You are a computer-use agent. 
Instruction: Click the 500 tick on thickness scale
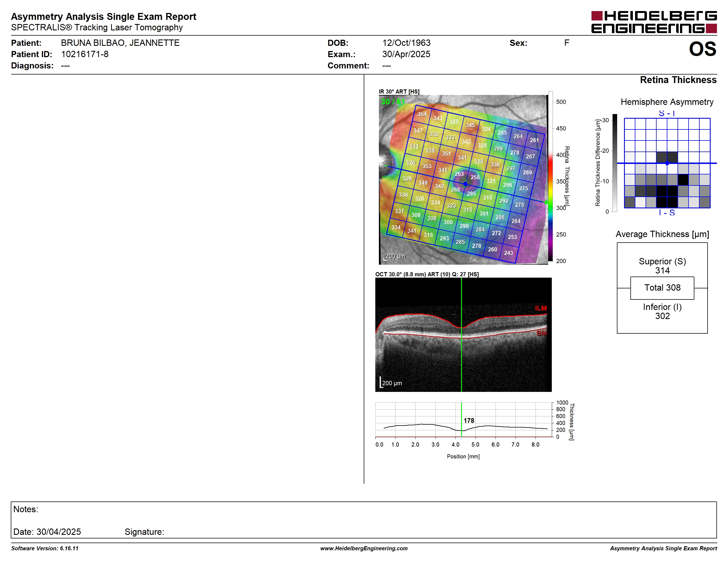tap(561, 102)
